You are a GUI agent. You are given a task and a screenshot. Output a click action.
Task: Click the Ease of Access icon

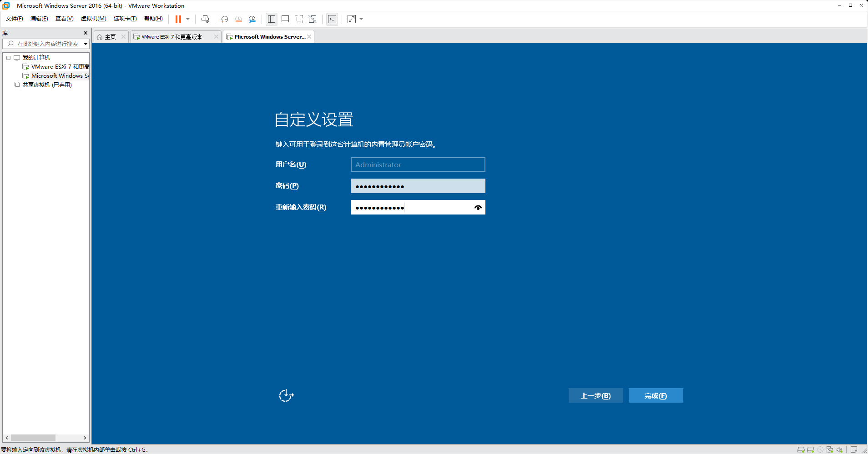(x=286, y=395)
